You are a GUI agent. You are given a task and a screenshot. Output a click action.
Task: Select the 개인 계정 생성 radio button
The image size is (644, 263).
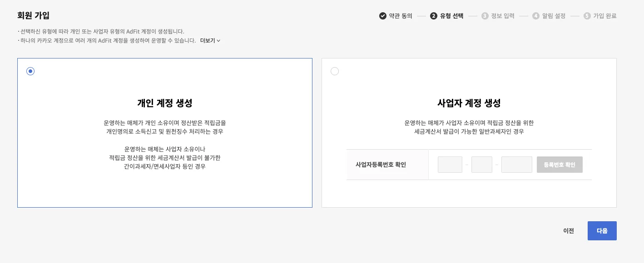pos(30,71)
